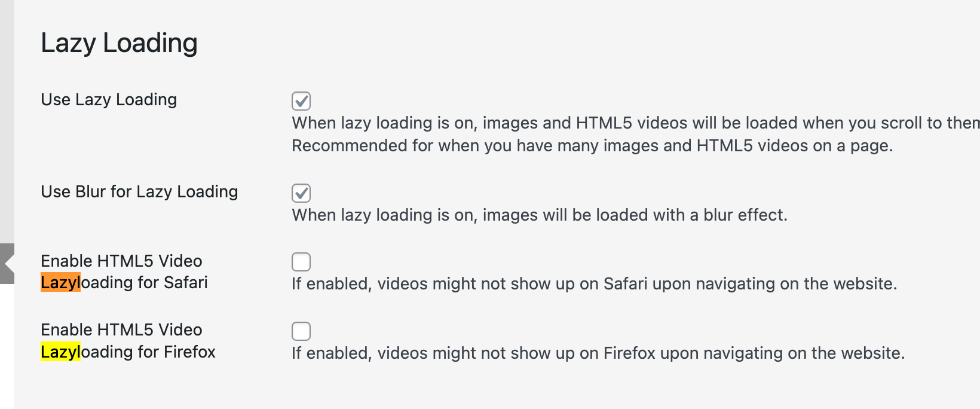Disable Use Blur for Lazy Loading checkbox
The height and width of the screenshot is (409, 980).
301,193
